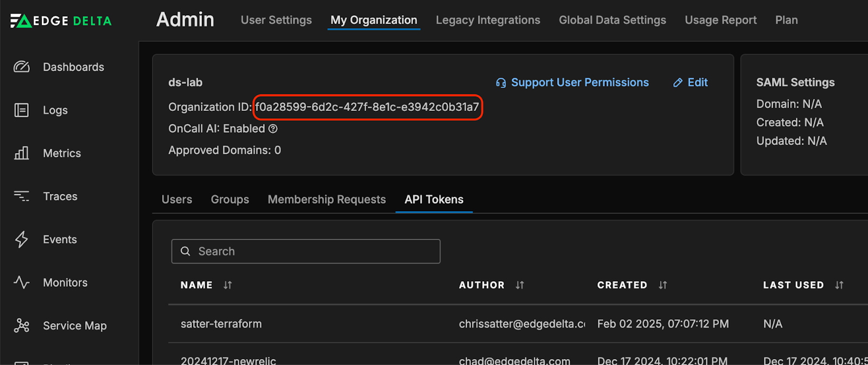Open Global Data Settings

(612, 20)
